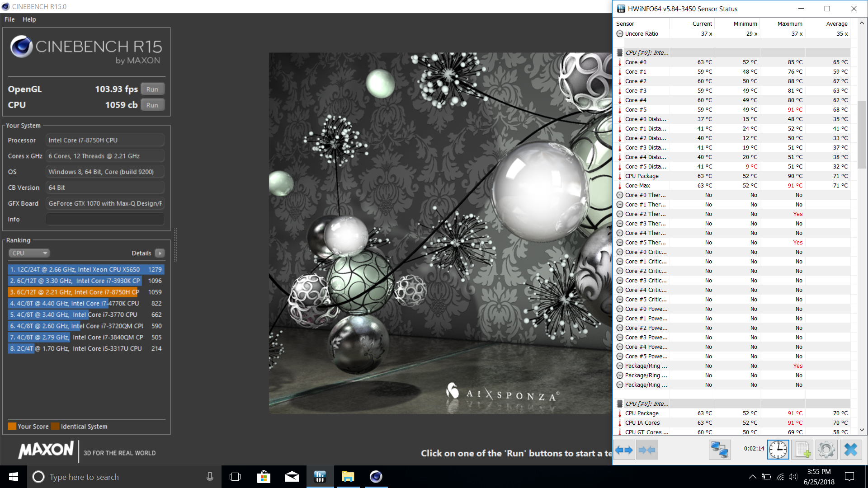Click the Cinebench R15 sphere logo
Screen dimensions: 868x488
tap(21, 47)
